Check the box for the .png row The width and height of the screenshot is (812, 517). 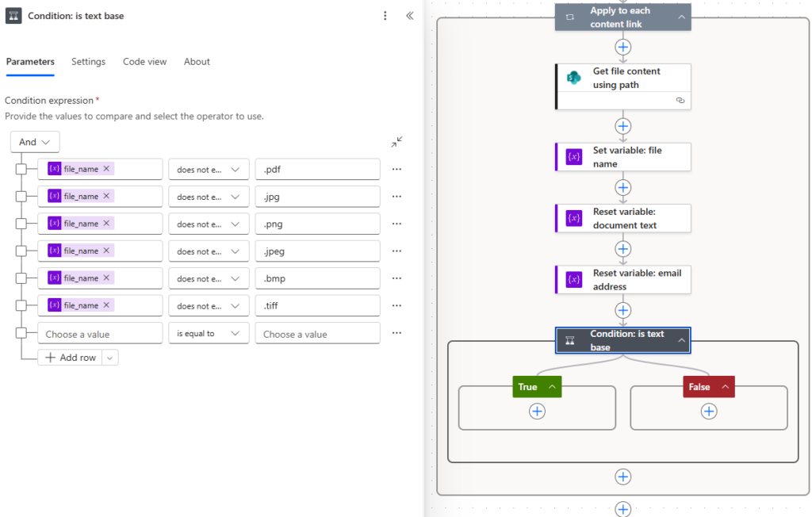click(21, 224)
